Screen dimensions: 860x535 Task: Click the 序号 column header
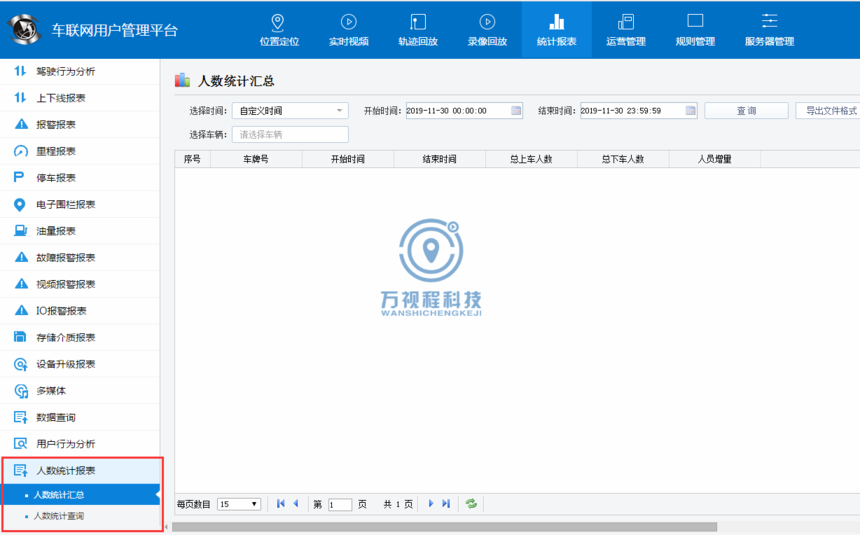click(193, 159)
